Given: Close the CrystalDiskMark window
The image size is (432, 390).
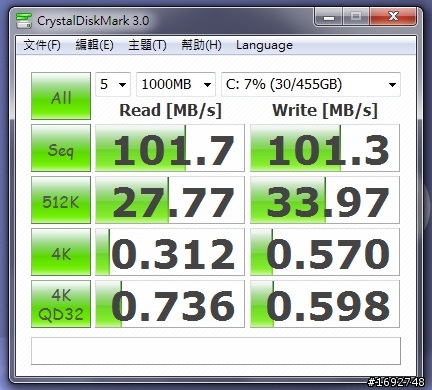Looking at the screenshot, I should [x=393, y=17].
